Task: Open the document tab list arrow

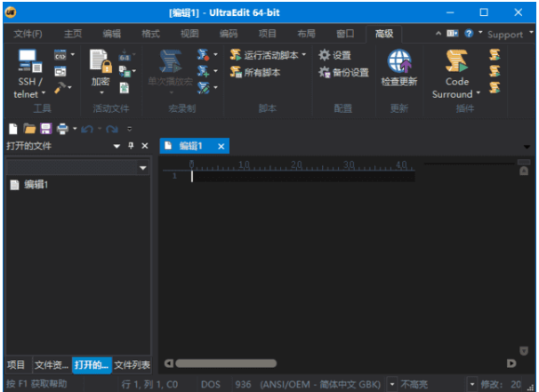Action: click(x=527, y=147)
